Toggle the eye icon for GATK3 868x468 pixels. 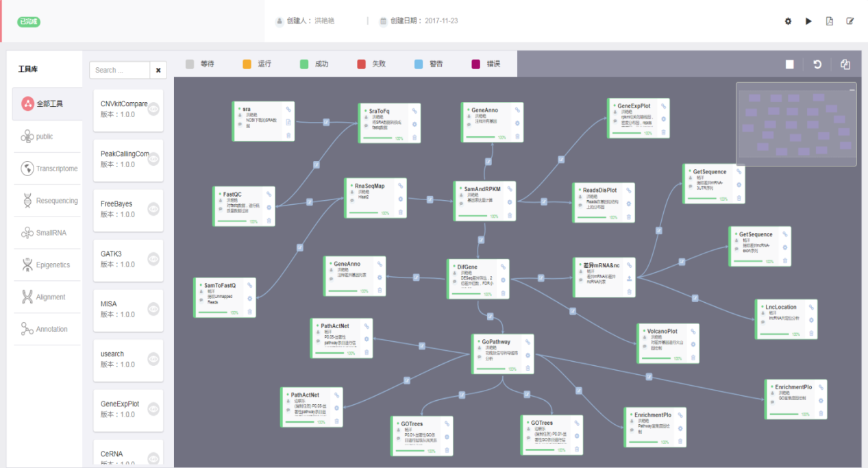pos(153,258)
